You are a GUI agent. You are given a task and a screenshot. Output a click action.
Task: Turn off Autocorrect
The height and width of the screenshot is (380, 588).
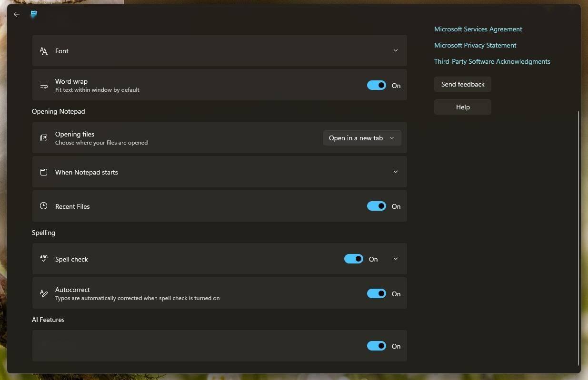377,293
